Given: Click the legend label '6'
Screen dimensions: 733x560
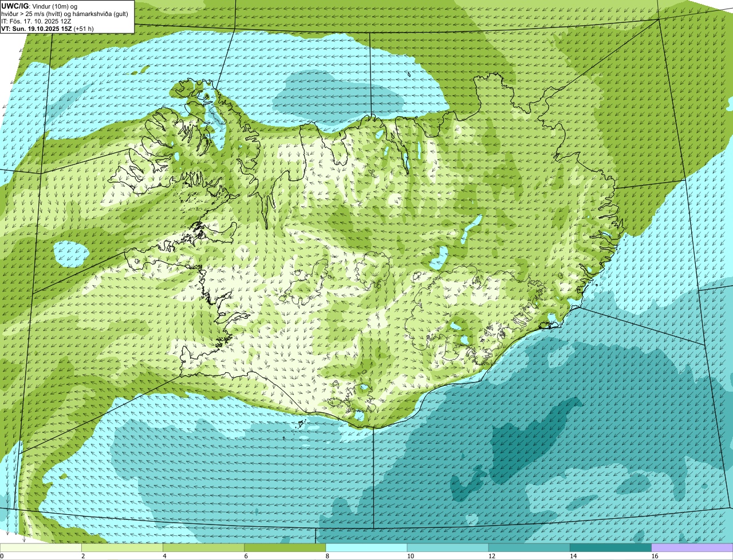Looking at the screenshot, I should coord(246,556).
